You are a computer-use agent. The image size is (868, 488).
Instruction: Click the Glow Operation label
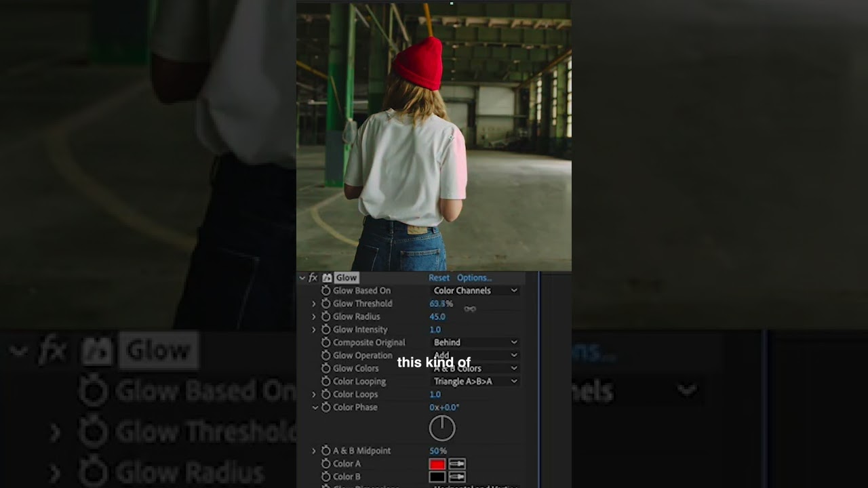tap(363, 355)
